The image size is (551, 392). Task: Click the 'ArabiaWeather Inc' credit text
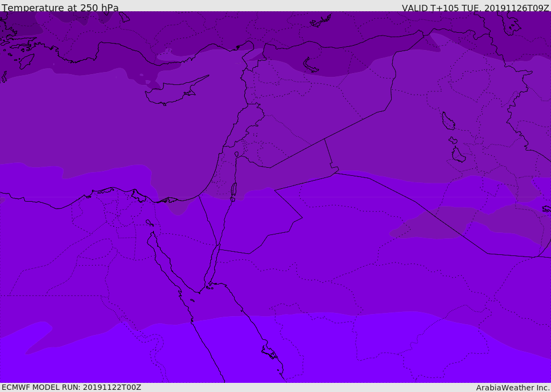(513, 388)
